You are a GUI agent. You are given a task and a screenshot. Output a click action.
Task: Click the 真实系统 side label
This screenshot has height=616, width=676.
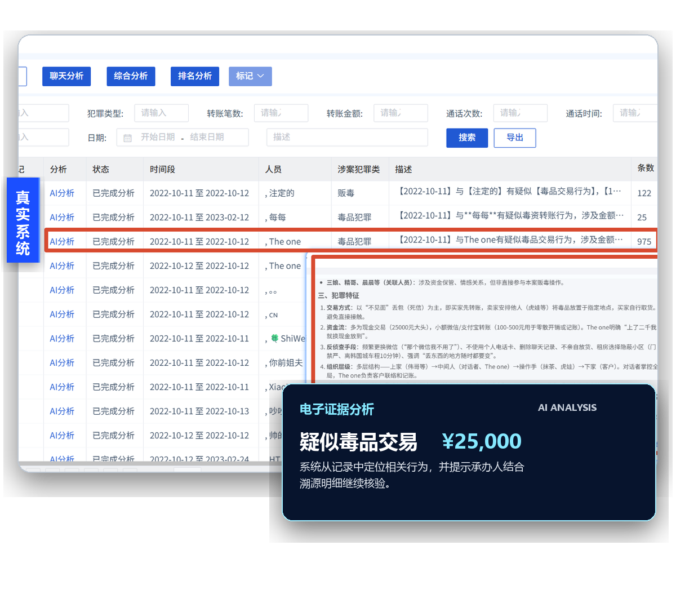(x=23, y=220)
